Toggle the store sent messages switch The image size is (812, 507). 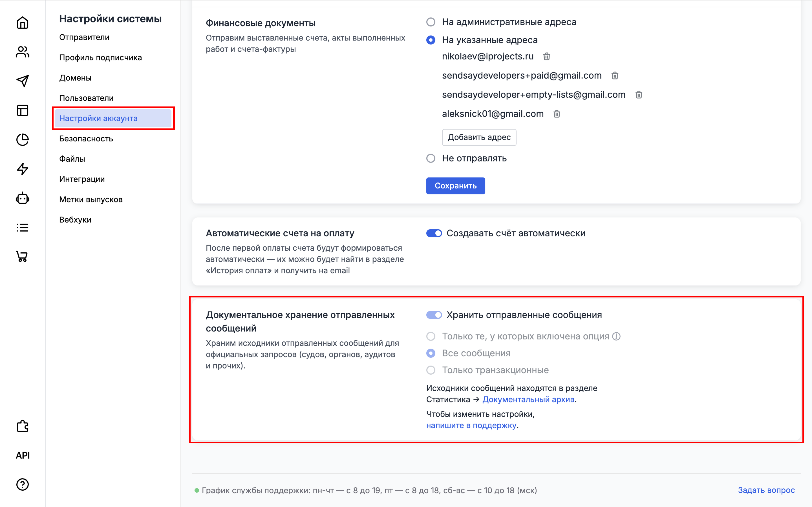(x=434, y=315)
